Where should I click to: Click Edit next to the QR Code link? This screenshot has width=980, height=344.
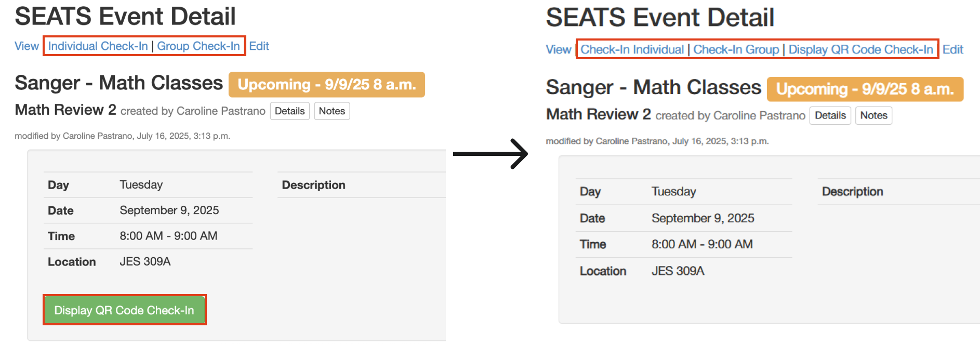(952, 50)
